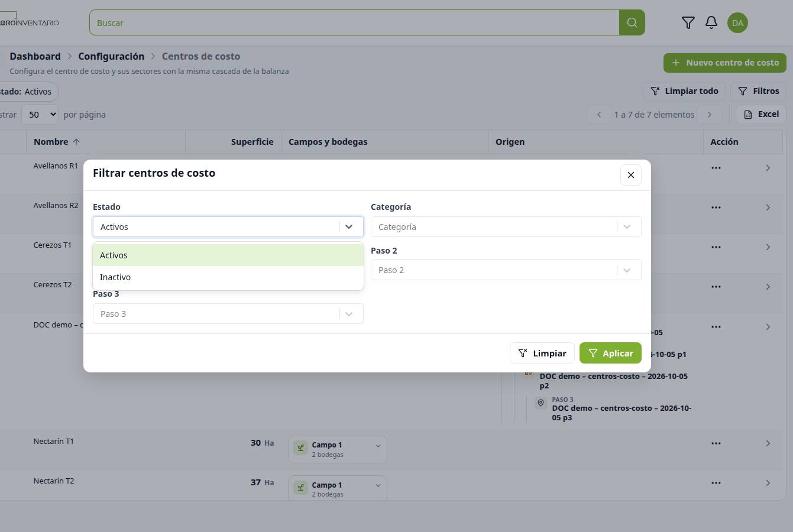Open actions menu for Nectarín T1 row
This screenshot has width=793, height=532.
point(716,443)
